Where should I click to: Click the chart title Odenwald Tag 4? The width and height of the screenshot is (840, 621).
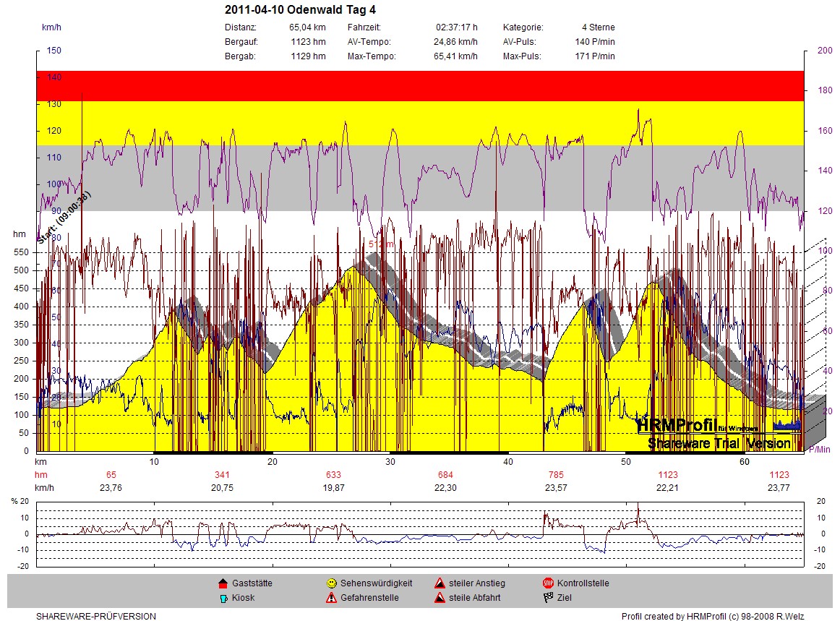pos(300,9)
